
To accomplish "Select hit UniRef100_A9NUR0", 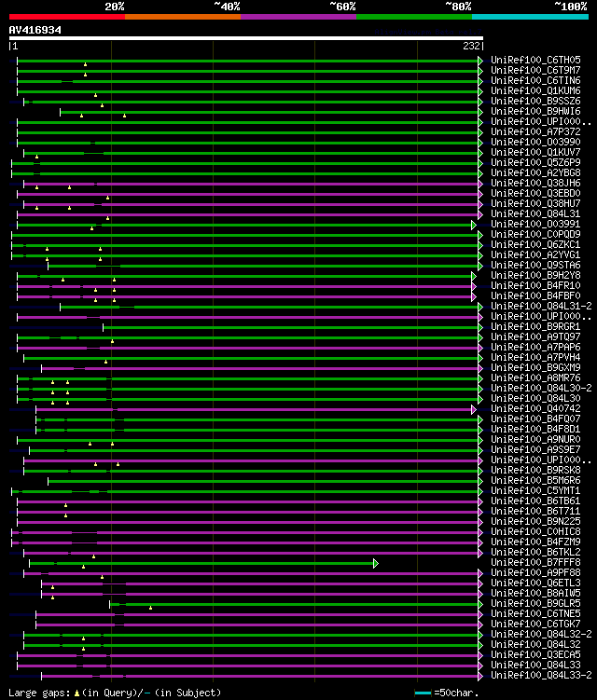I will 535,440.
